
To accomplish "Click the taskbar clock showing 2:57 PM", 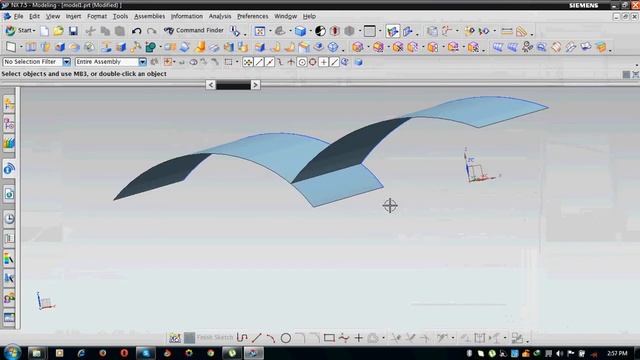I will pyautogui.click(x=617, y=353).
